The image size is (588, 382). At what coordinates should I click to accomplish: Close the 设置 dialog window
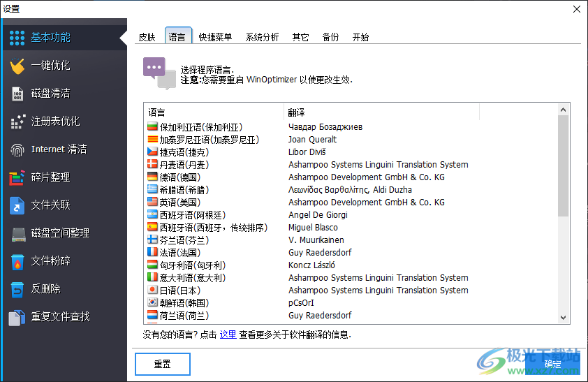(577, 9)
